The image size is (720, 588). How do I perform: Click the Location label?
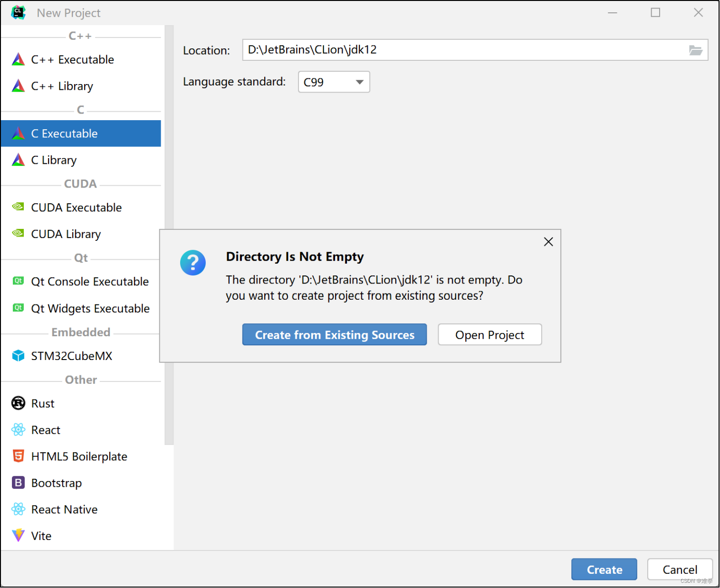pyautogui.click(x=206, y=50)
